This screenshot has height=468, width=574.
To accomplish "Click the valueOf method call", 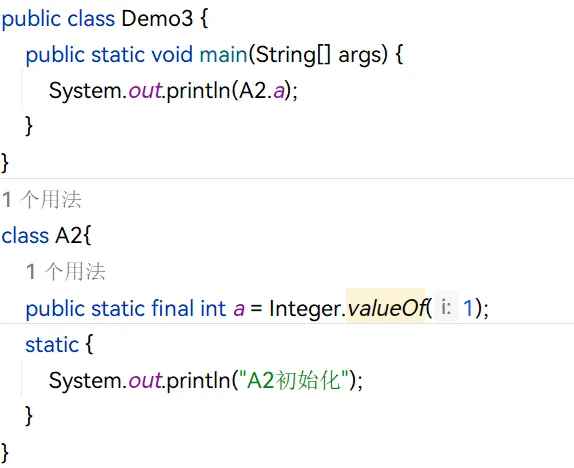I will (x=387, y=308).
